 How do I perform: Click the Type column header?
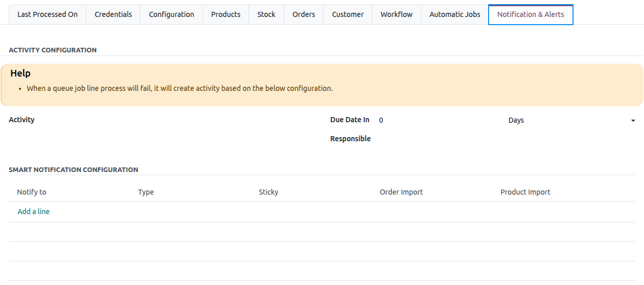(x=146, y=192)
